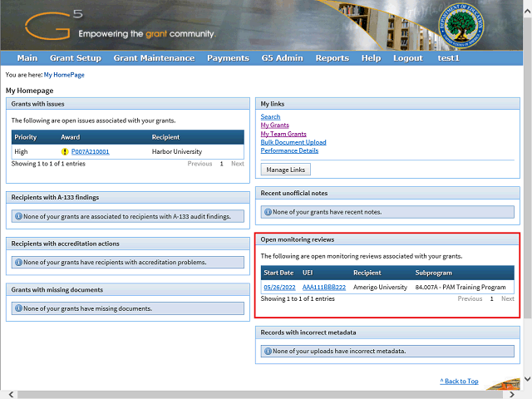
Task: Select Payments in the navigation bar
Action: pyautogui.click(x=228, y=58)
